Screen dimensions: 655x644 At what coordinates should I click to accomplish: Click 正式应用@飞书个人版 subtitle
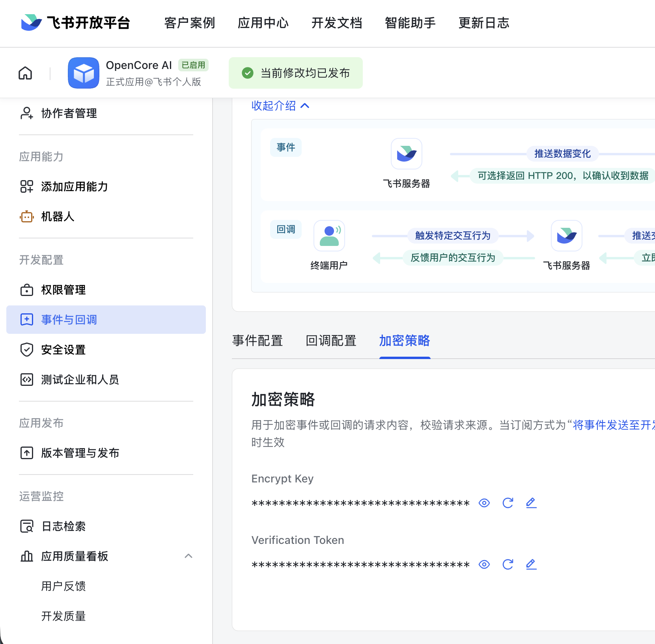tap(153, 82)
